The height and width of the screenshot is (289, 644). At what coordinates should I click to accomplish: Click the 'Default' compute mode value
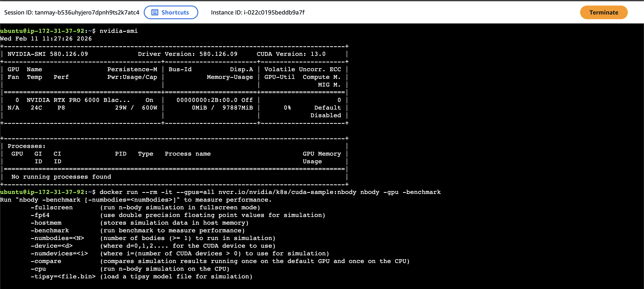tap(328, 108)
